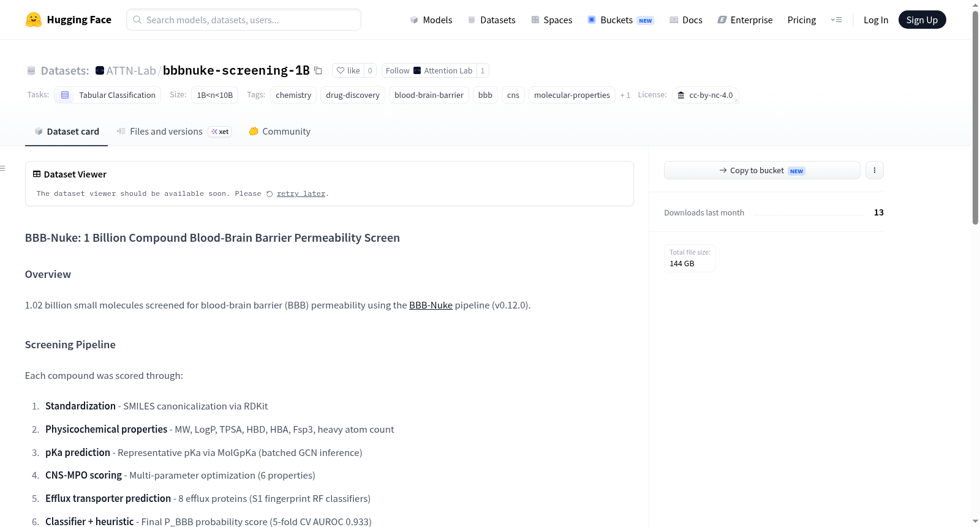Screen dimensions: 980x527
Task: Copy dataset name with the copy icon
Action: click(x=318, y=70)
